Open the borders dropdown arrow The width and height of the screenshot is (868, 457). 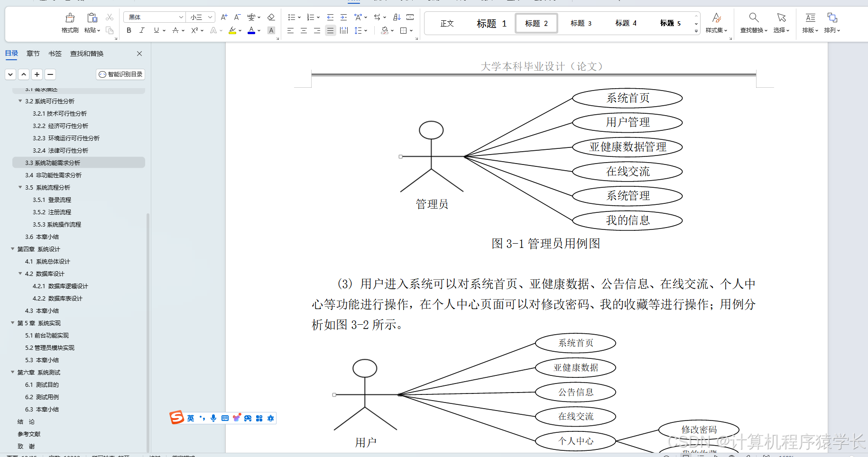tap(411, 31)
